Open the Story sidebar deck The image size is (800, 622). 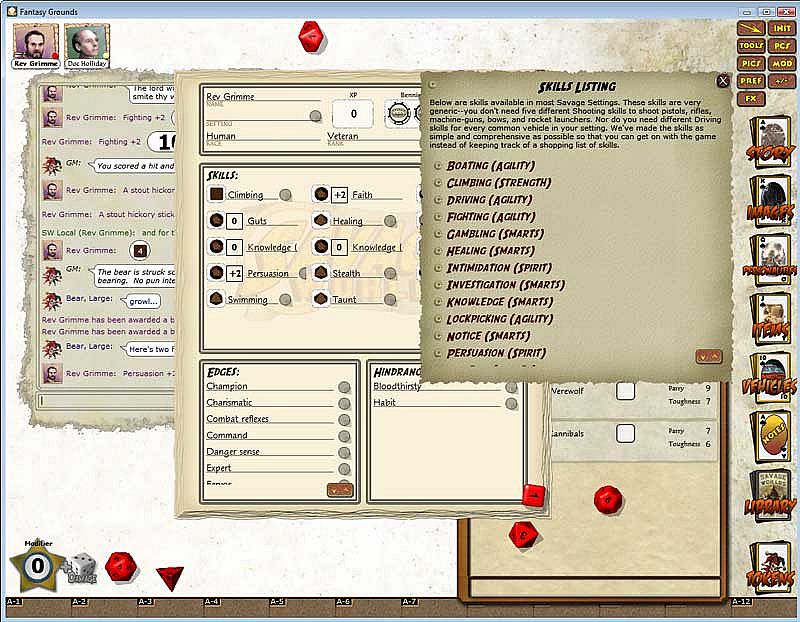(x=770, y=143)
